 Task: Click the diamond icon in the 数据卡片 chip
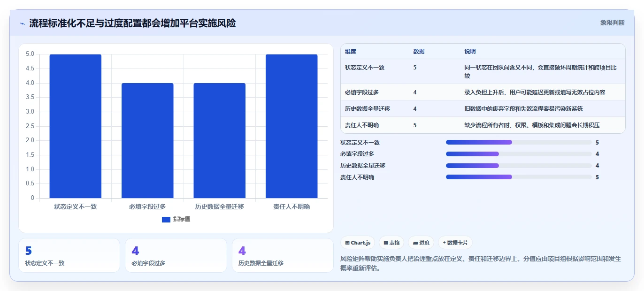click(x=445, y=243)
